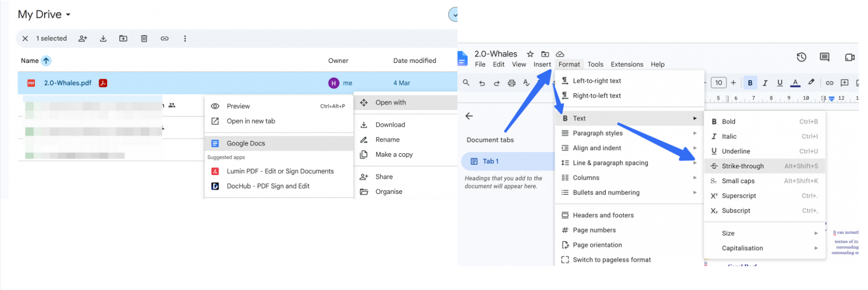Viewport: 868px width, 290px height.
Task: Click the Owner column header
Action: tap(338, 61)
